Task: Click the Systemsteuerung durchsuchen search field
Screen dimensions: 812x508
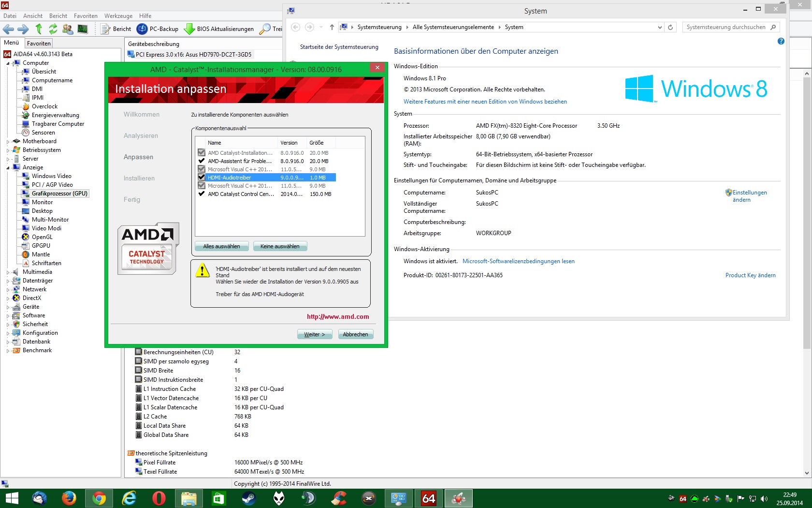Action: (731, 27)
